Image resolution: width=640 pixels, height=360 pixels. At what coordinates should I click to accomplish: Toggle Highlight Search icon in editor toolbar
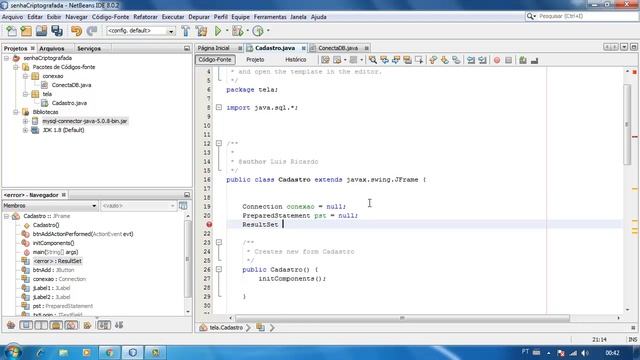[x=407, y=60]
